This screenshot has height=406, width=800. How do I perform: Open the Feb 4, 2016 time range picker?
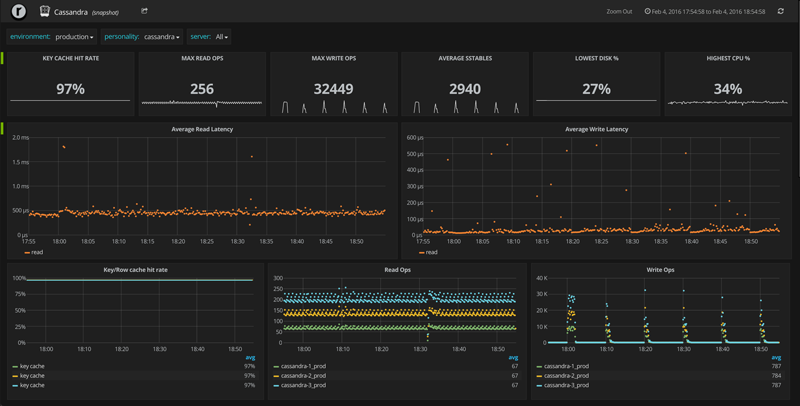[x=705, y=11]
